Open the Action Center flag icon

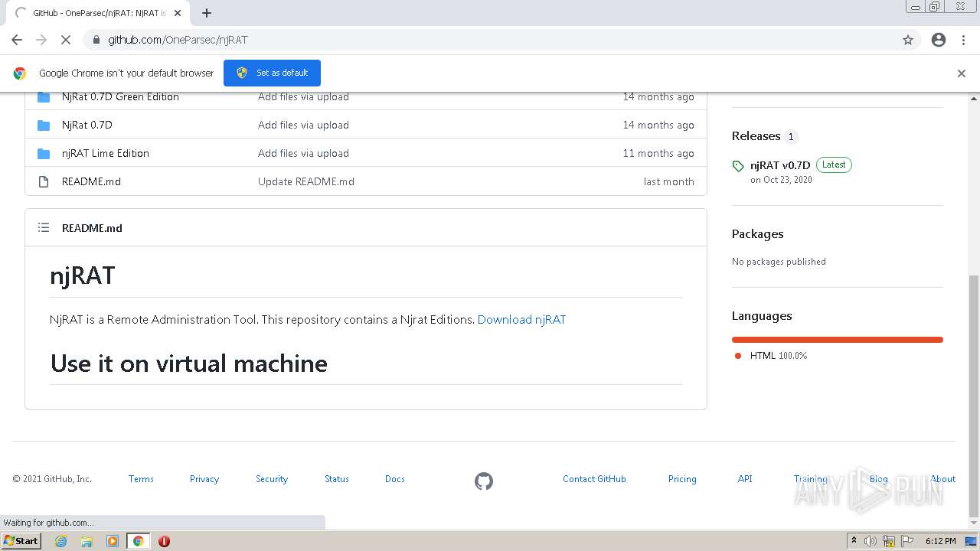pos(906,541)
